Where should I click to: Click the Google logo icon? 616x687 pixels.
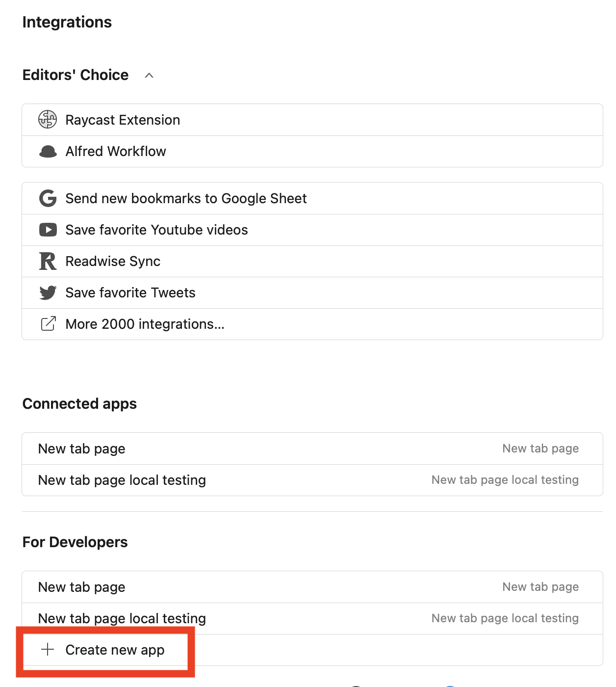click(x=48, y=198)
